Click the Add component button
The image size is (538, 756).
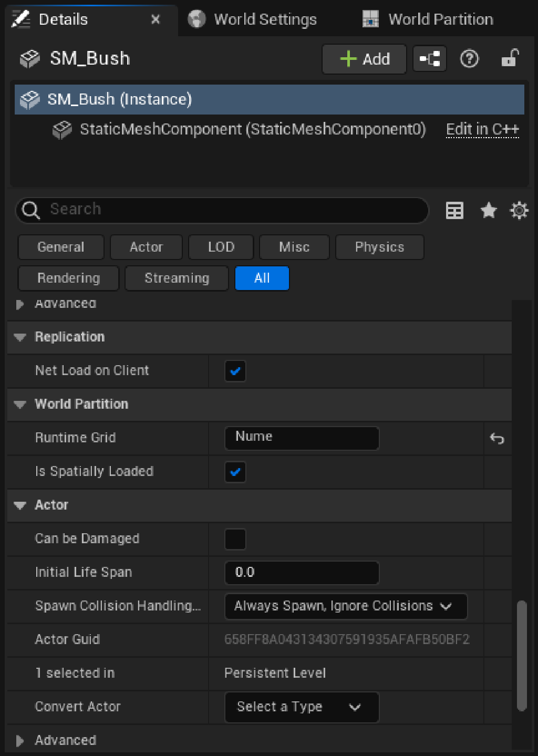click(364, 59)
